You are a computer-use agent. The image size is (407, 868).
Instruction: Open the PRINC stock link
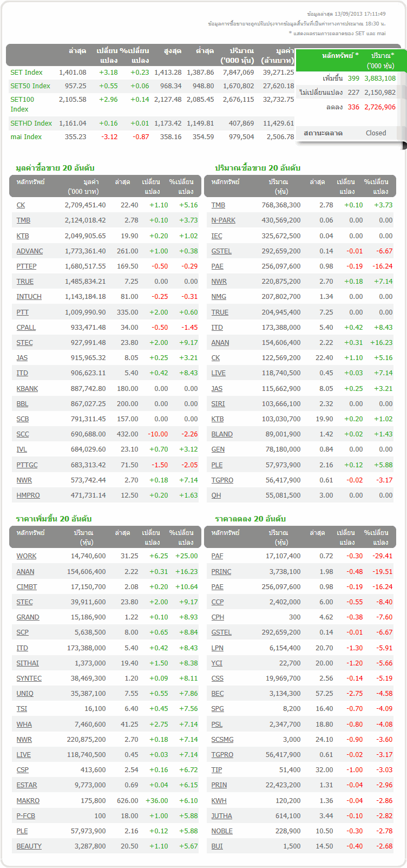tap(221, 572)
